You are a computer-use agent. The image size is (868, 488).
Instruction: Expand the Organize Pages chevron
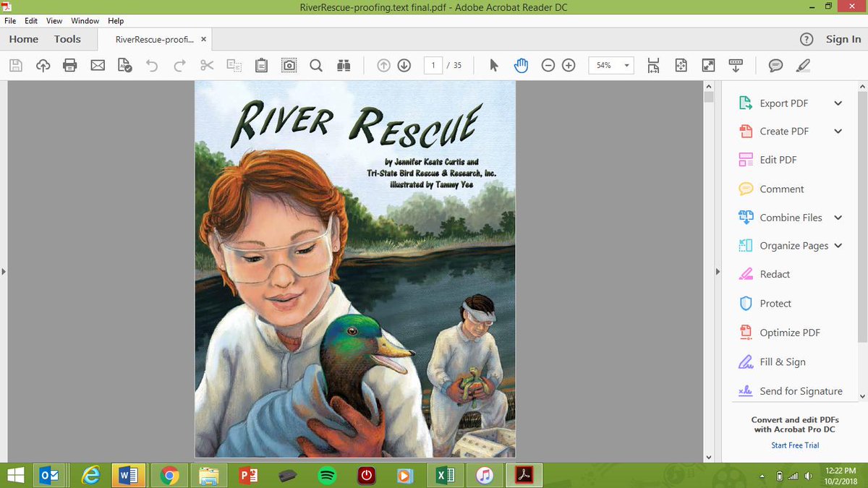point(838,246)
